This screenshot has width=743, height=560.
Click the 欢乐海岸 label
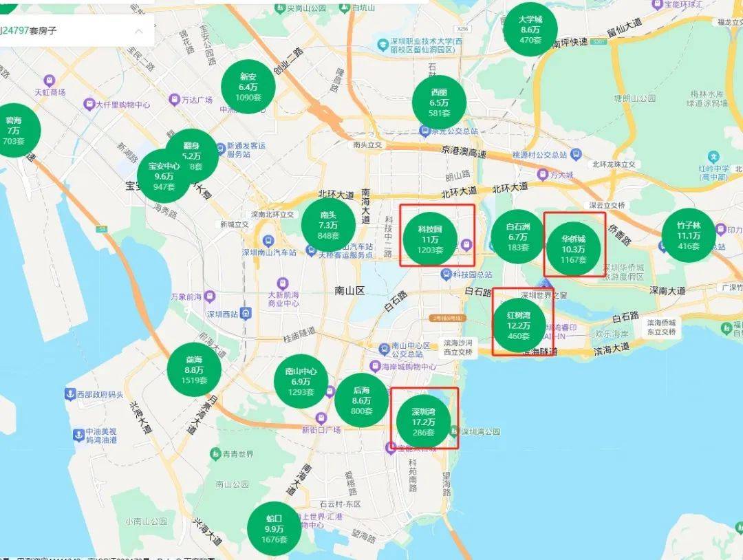(611, 334)
